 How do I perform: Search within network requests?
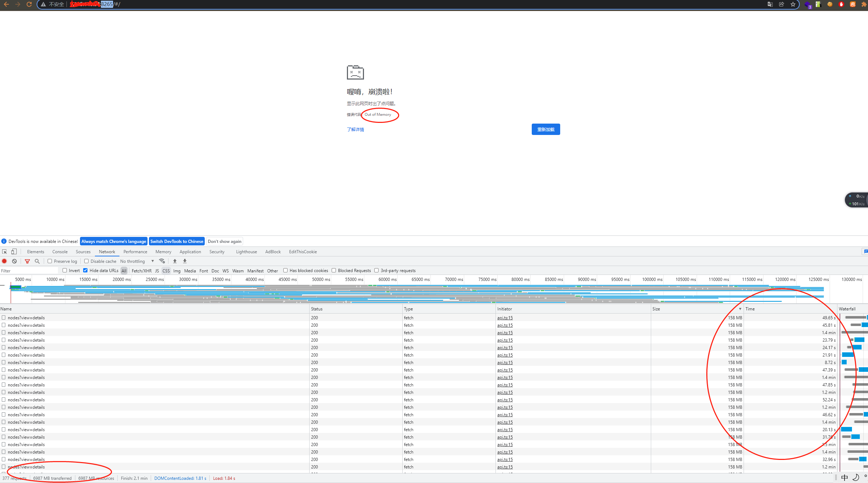pos(37,261)
